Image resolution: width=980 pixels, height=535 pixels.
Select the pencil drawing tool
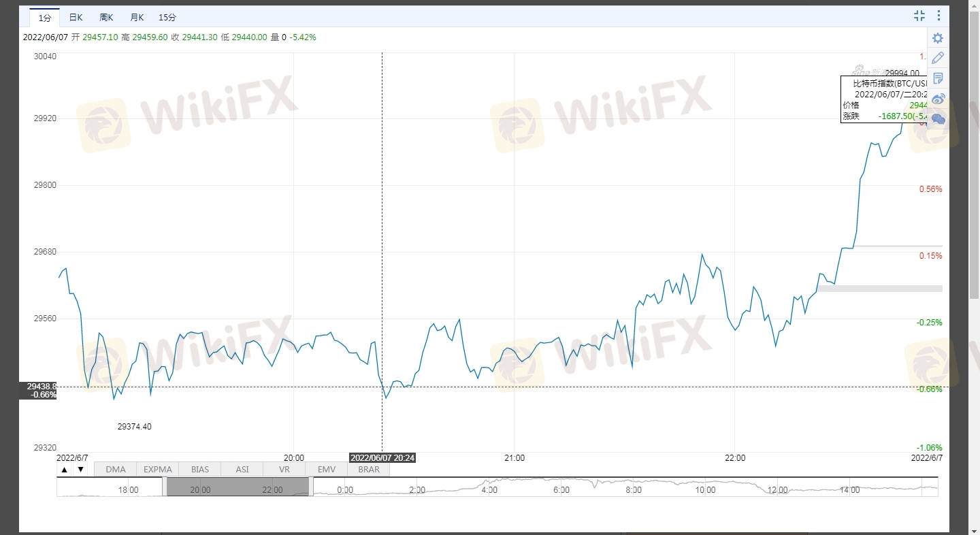coord(938,58)
